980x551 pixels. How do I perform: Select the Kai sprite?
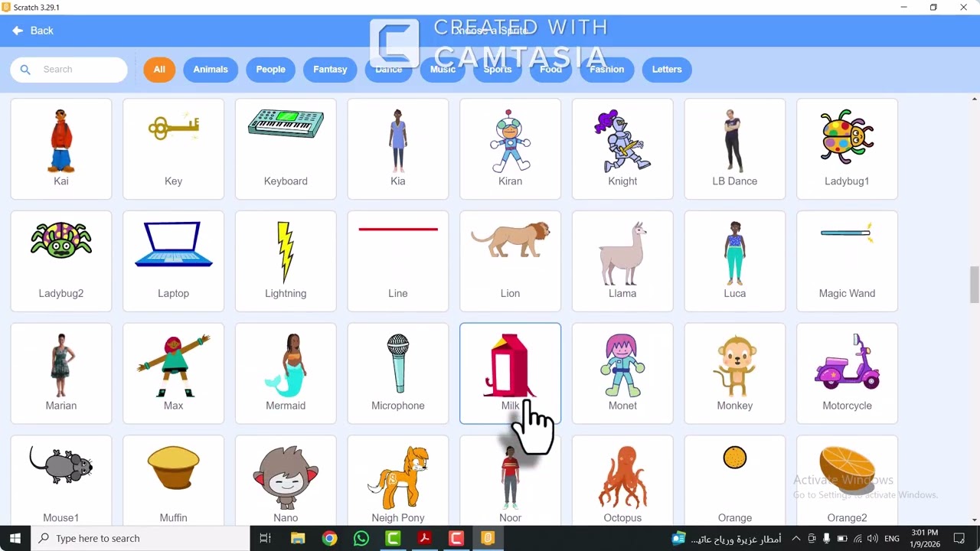click(x=61, y=148)
